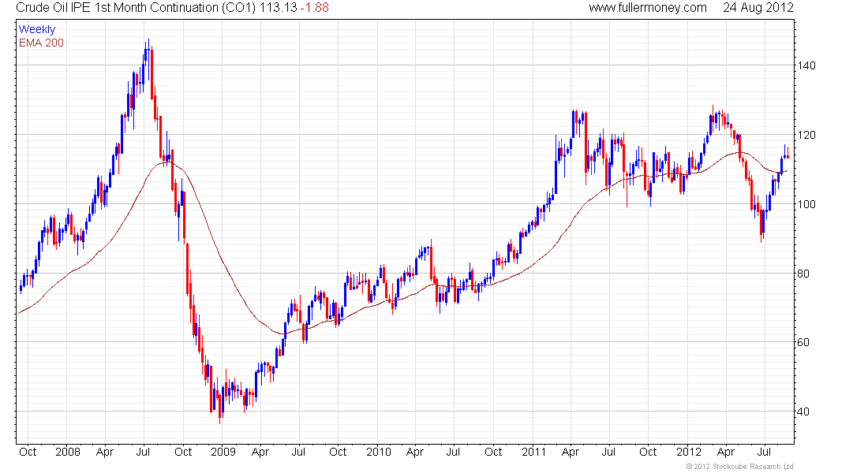Click the 80 price axis label
The width and height of the screenshot is (868, 473).
coord(803,274)
